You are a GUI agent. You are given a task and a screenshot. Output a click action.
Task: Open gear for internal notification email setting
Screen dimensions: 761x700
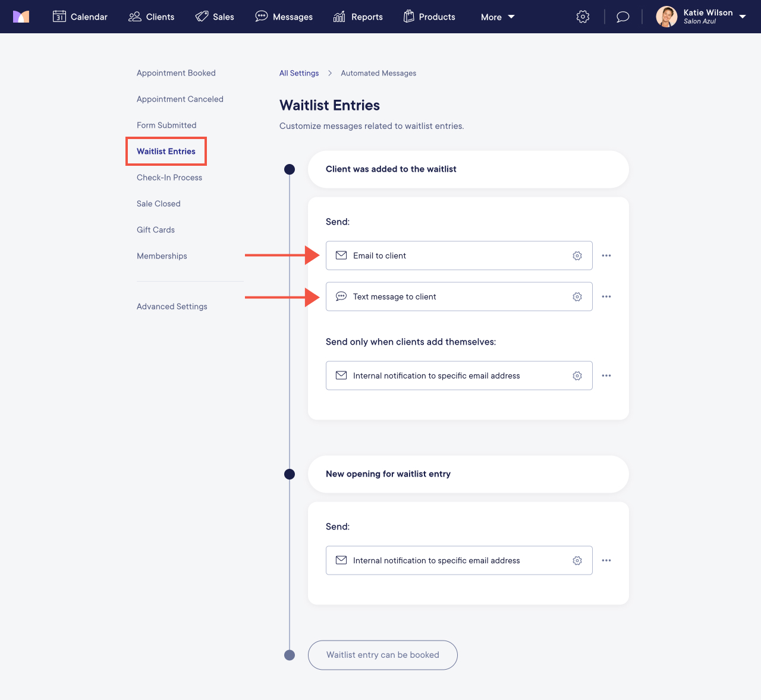(577, 376)
